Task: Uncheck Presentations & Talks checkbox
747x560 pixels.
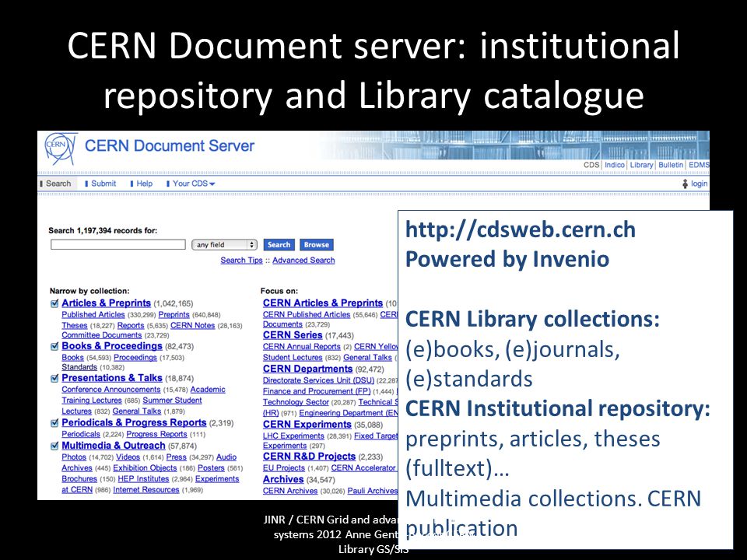Action: point(54,379)
